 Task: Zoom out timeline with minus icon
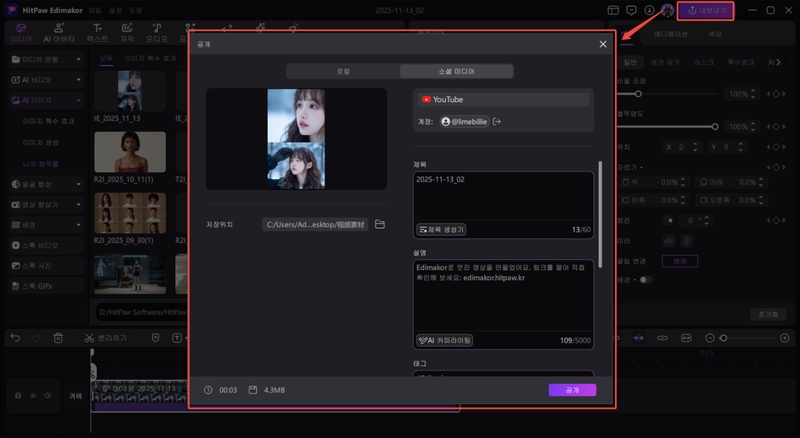coord(710,338)
